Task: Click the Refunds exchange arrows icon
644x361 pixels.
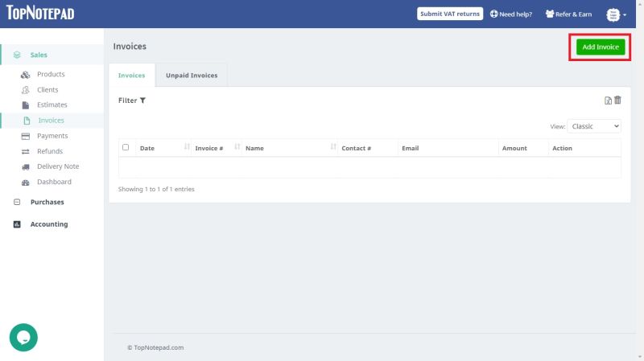Action: pos(26,152)
